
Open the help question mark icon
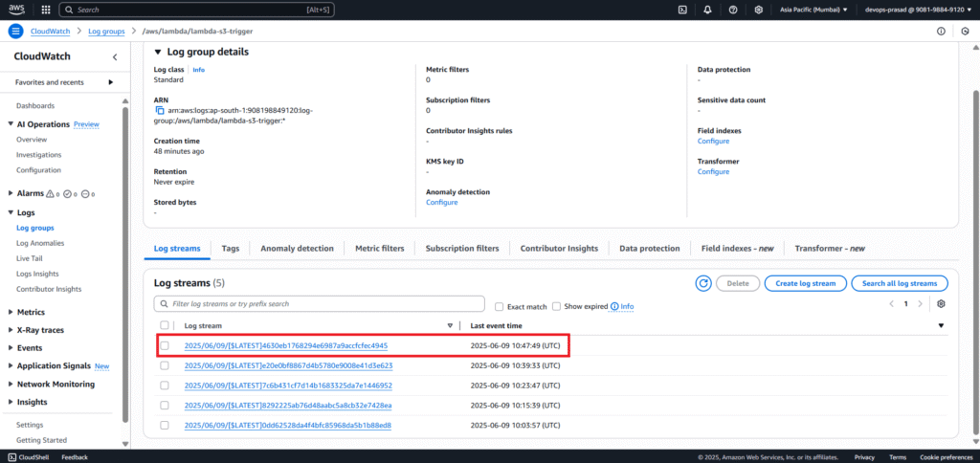733,10
